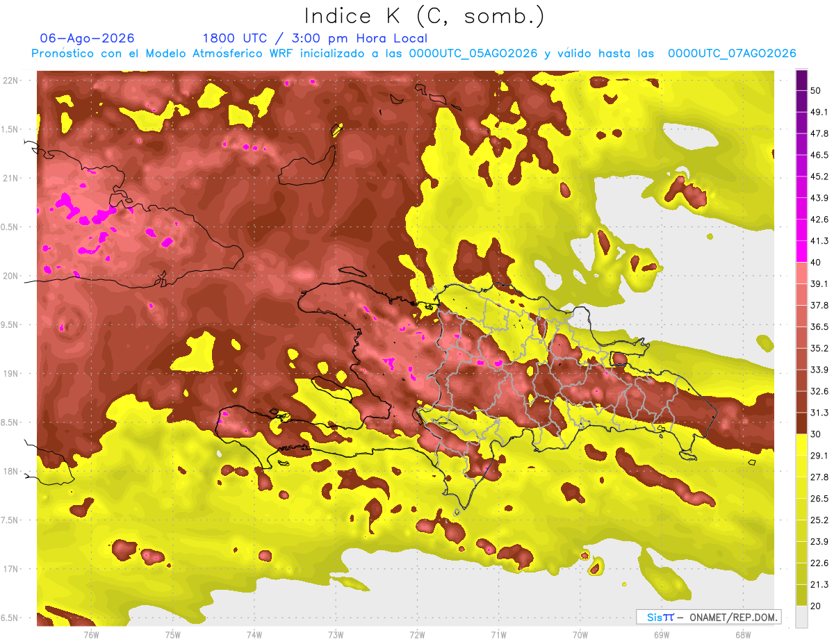Click the colorbar value '32.6'

tap(819, 391)
